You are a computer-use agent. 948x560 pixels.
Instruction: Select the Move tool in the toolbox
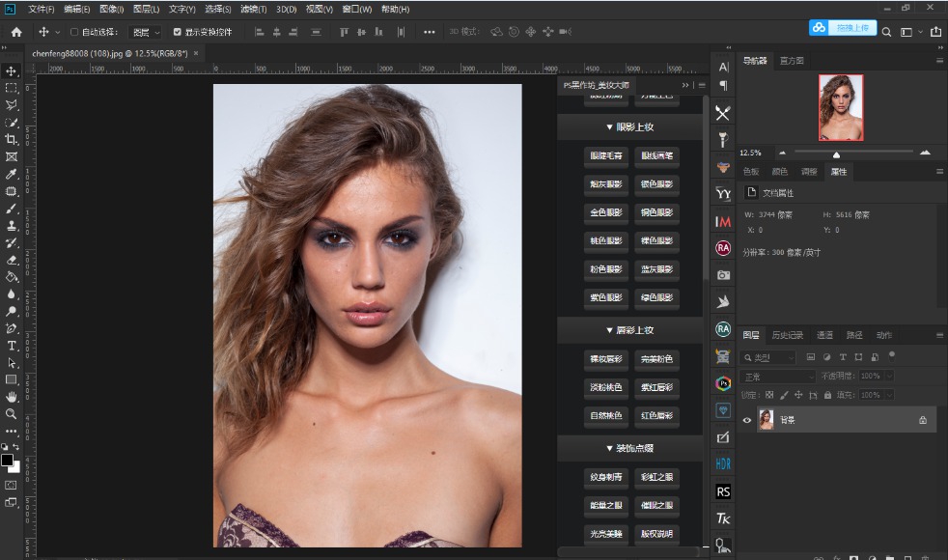coord(11,71)
